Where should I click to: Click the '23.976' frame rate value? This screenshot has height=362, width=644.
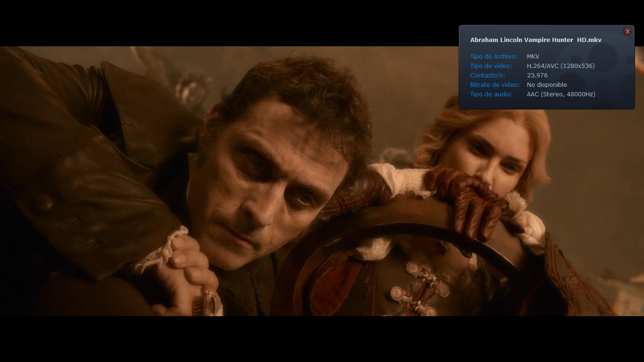[537, 76]
